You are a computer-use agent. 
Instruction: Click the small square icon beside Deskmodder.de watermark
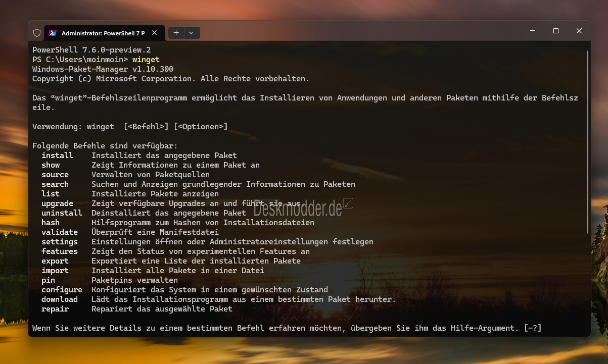(348, 203)
